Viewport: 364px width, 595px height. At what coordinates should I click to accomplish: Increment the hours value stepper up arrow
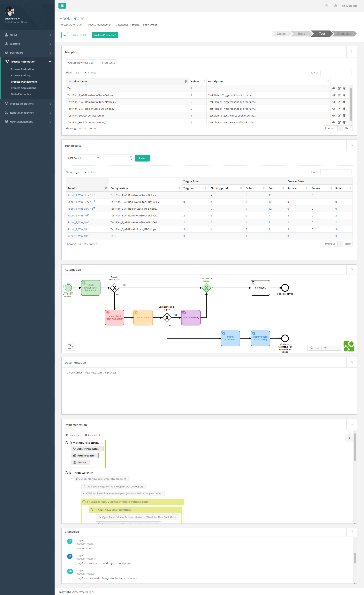[x=131, y=156]
